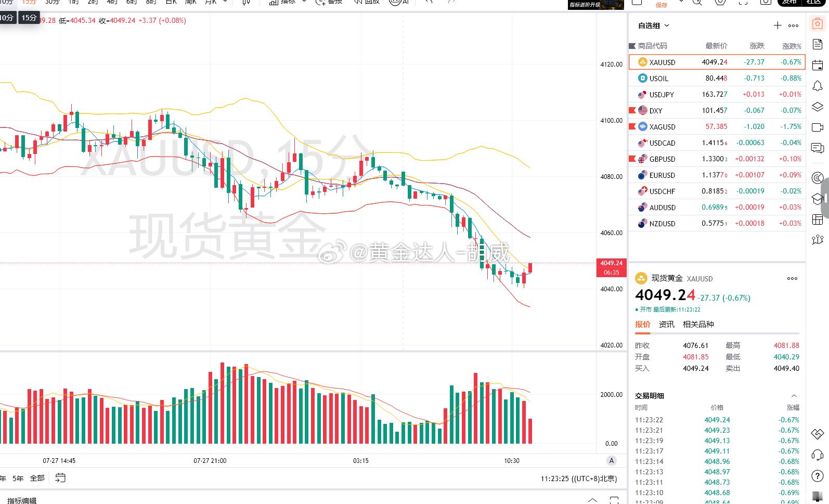Expand the 自选组 watchlist dropdown
This screenshot has height=504, width=829.
click(654, 25)
